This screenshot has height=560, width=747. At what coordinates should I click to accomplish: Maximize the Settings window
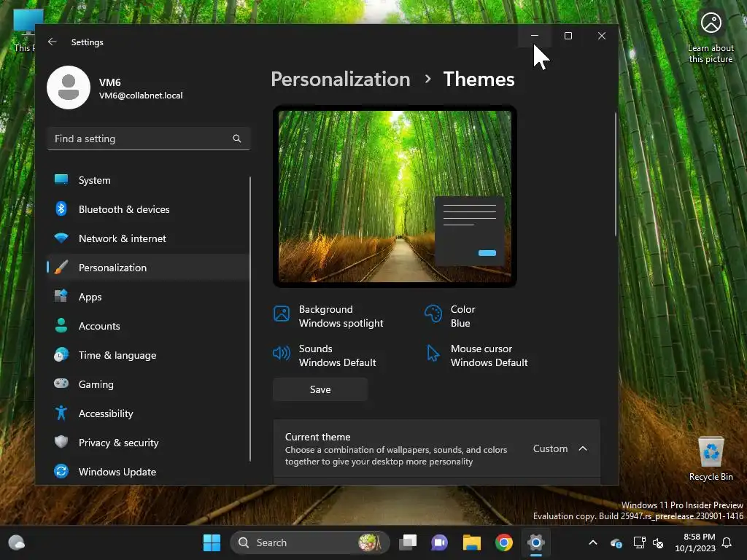click(x=568, y=36)
